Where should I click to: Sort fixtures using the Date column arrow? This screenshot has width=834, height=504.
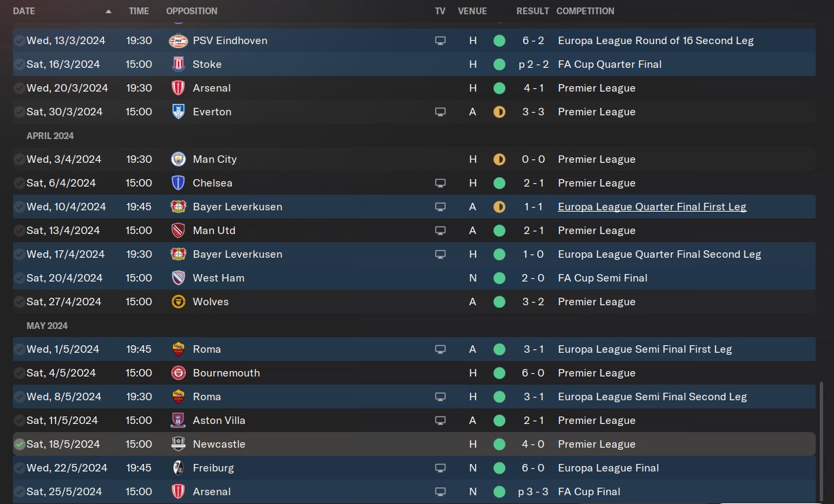pos(109,12)
